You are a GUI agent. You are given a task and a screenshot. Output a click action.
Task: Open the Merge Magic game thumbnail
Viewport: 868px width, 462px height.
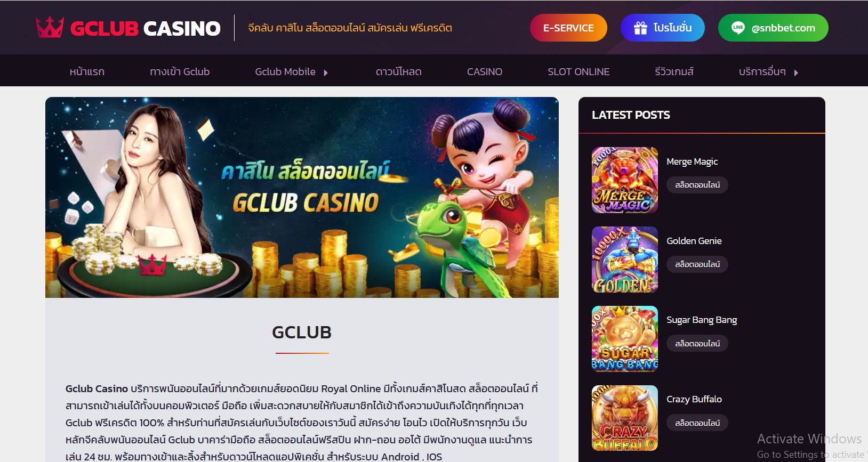tap(625, 180)
